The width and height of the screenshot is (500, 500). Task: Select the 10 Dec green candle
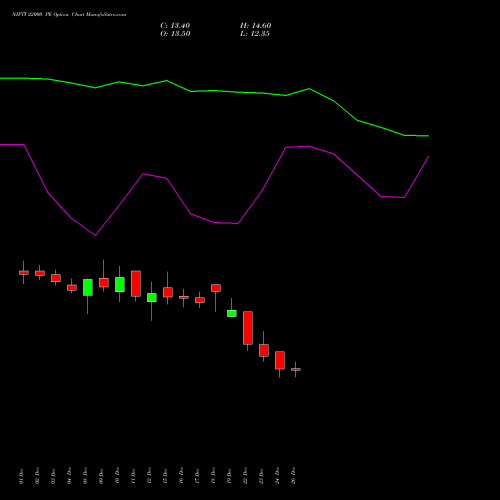[x=120, y=284]
